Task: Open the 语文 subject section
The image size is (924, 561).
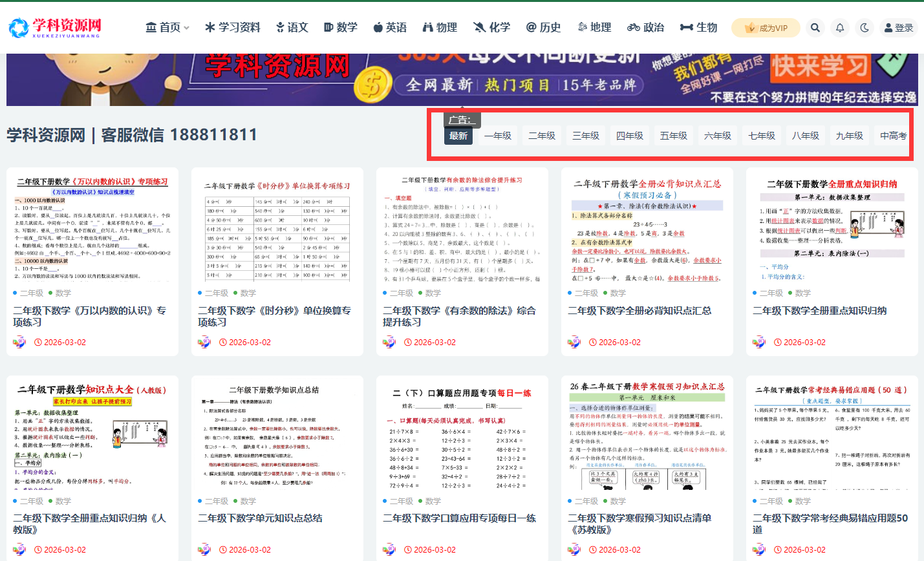Action: click(x=292, y=27)
